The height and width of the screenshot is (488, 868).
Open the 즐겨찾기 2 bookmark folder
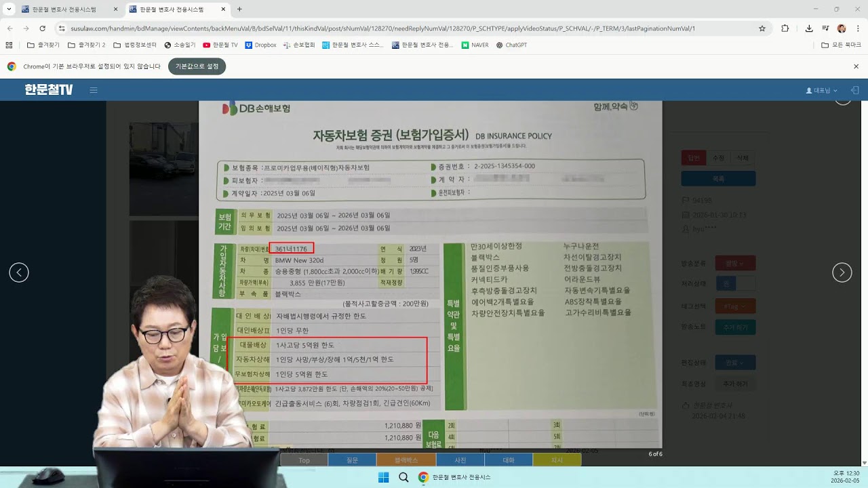87,45
